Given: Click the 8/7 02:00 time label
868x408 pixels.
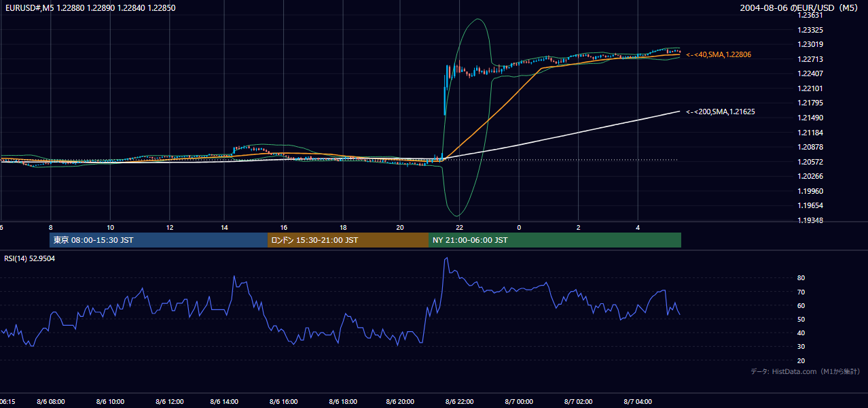Looking at the screenshot, I should click(578, 402).
